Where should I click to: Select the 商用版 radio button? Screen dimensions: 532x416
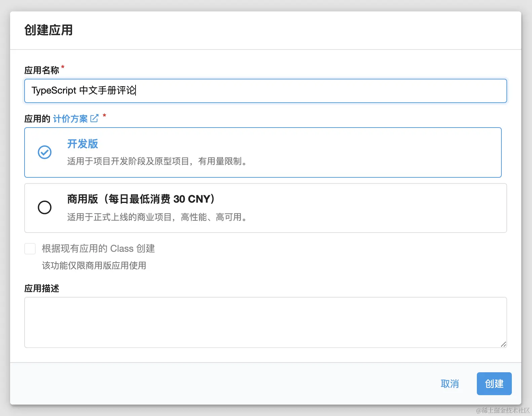coord(44,207)
